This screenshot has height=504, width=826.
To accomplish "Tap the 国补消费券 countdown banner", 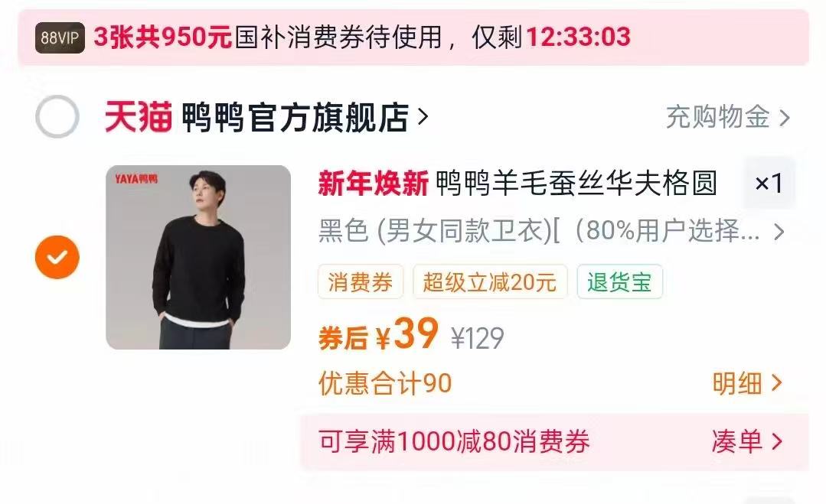I will (x=413, y=37).
